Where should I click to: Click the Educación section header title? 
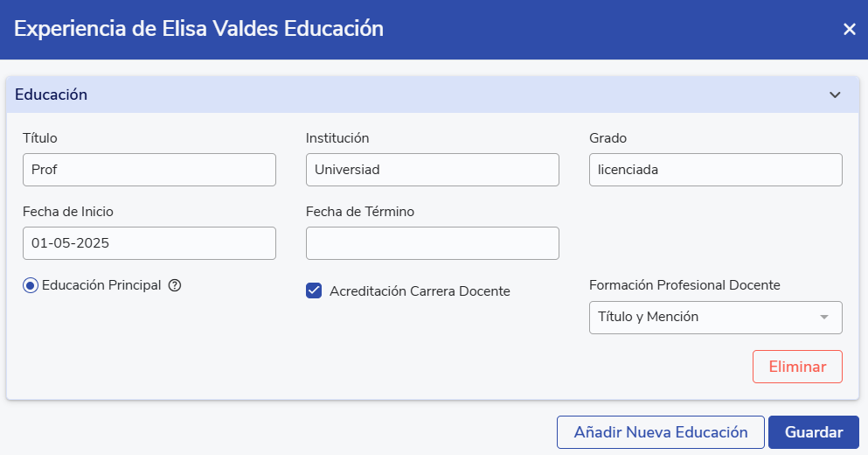tap(52, 94)
